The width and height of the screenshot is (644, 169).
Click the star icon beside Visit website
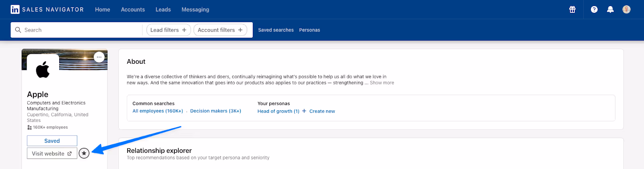point(84,153)
